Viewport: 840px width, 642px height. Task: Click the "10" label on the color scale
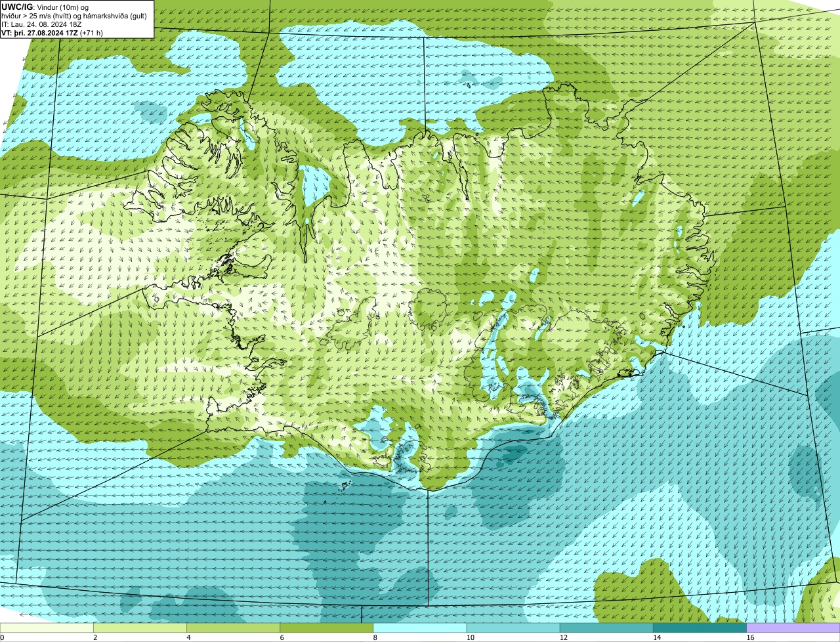(470, 637)
